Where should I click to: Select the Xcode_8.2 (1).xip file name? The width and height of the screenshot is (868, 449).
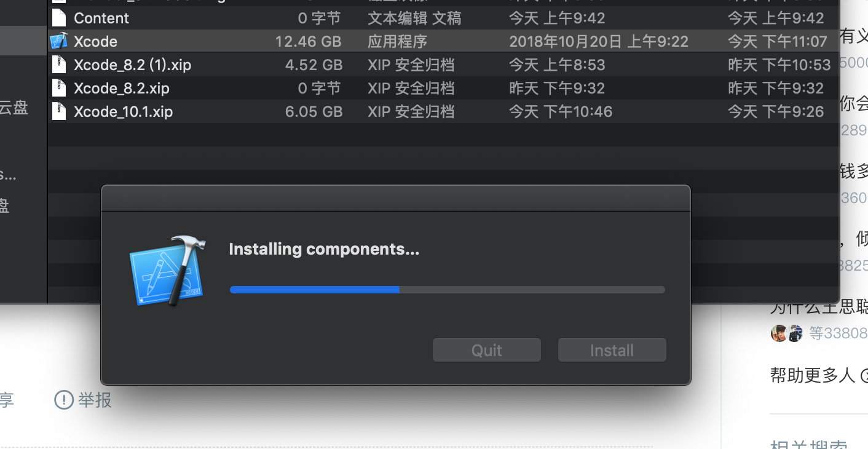click(x=132, y=65)
